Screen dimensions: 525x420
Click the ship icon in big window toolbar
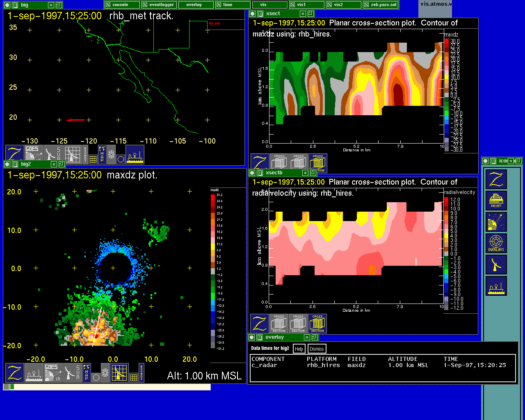click(135, 155)
